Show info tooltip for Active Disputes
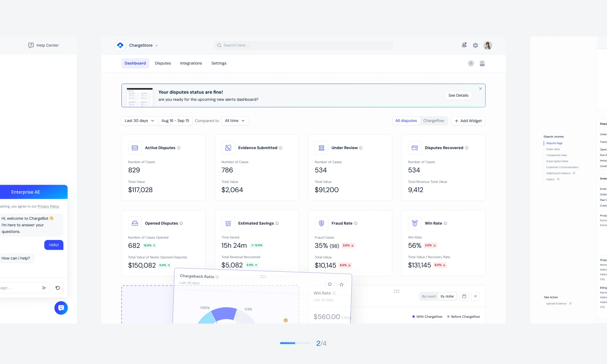607x364 pixels. 179,148
